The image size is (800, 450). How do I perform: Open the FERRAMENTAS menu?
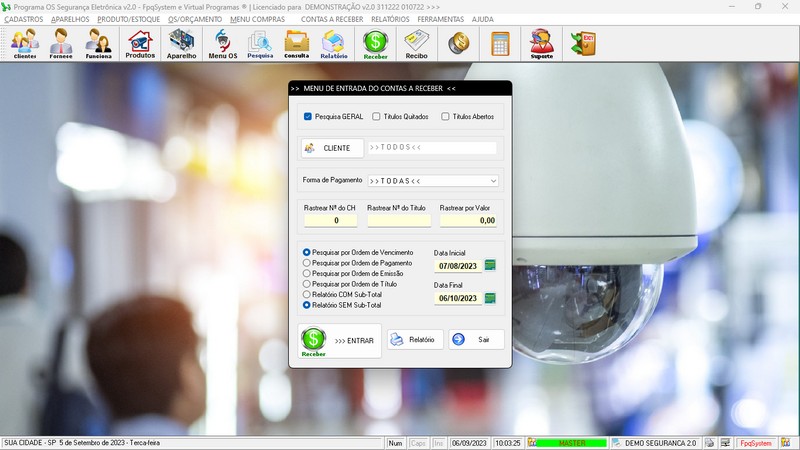click(x=440, y=19)
